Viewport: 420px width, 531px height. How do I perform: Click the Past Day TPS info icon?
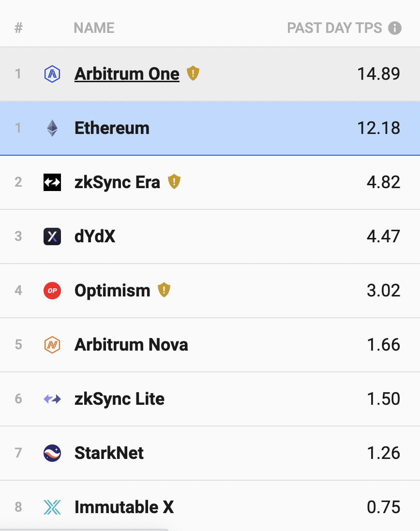395,28
